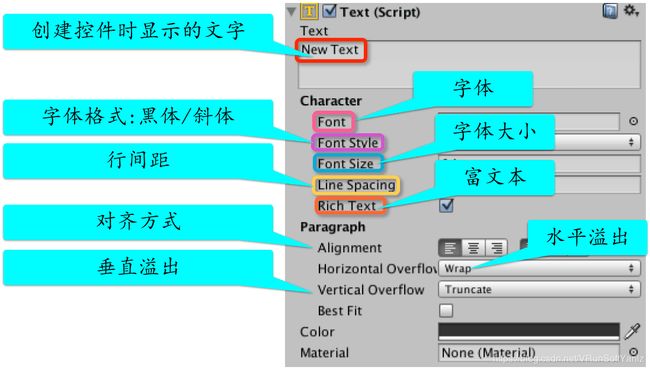Open the component gear settings menu
The height and width of the screenshot is (370, 650).
point(631,11)
